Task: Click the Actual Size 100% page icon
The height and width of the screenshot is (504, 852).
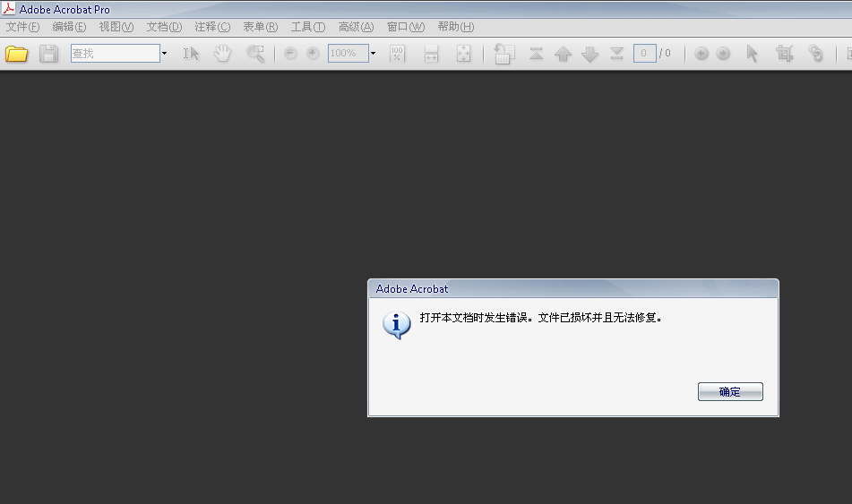Action: [x=397, y=53]
